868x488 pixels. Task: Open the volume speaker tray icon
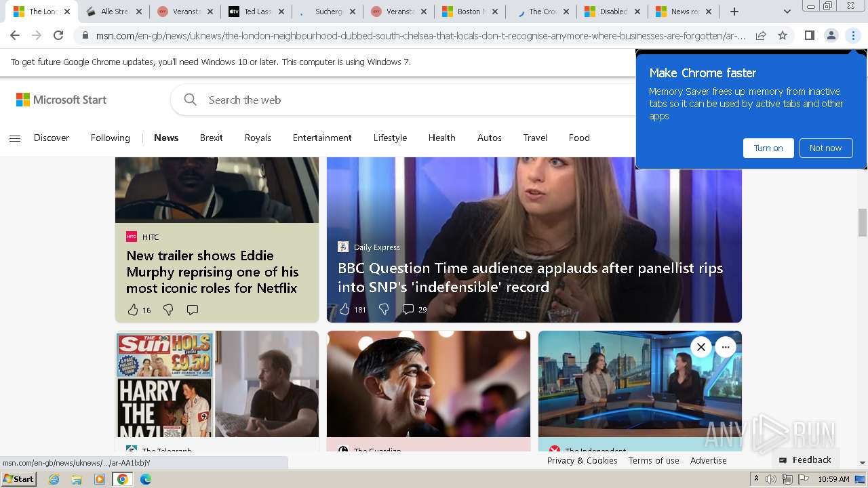[771, 479]
